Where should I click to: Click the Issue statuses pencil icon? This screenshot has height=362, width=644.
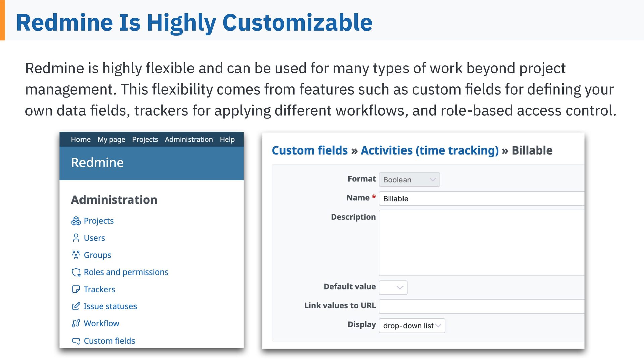pos(76,306)
